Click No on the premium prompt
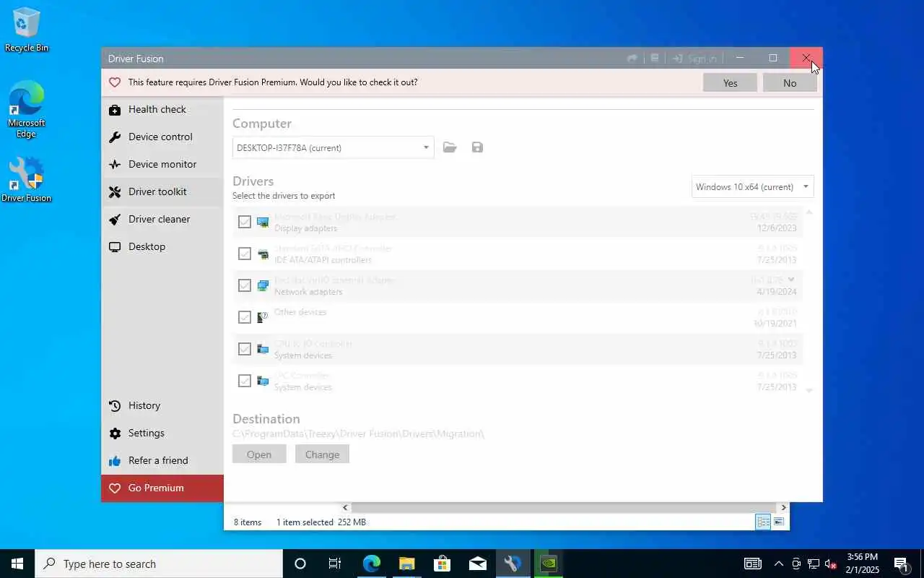The image size is (924, 578). [790, 83]
